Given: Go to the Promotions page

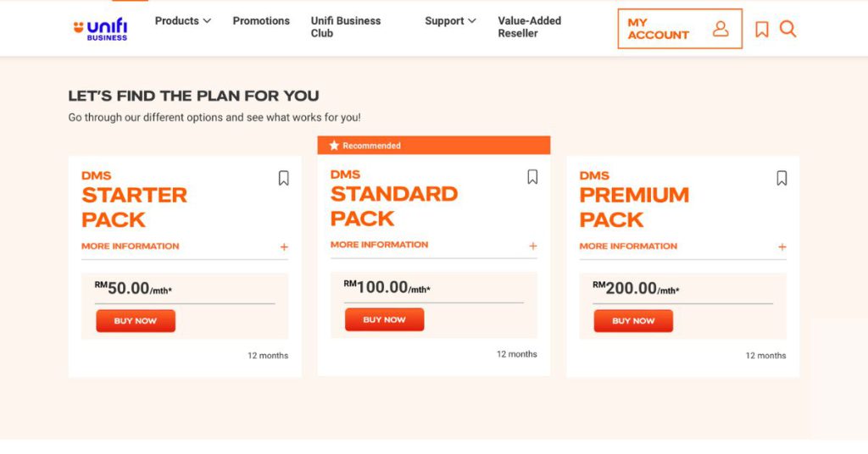Looking at the screenshot, I should 261,21.
